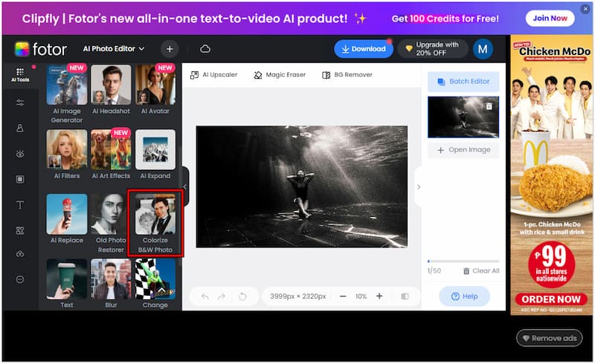Click the image count progress bar
595x364 pixels.
(463, 261)
